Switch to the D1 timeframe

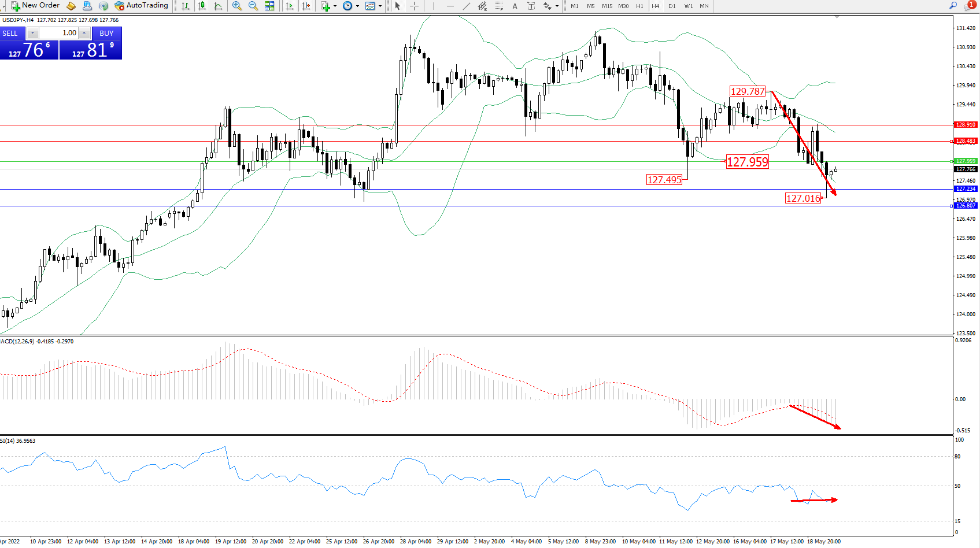pyautogui.click(x=672, y=6)
